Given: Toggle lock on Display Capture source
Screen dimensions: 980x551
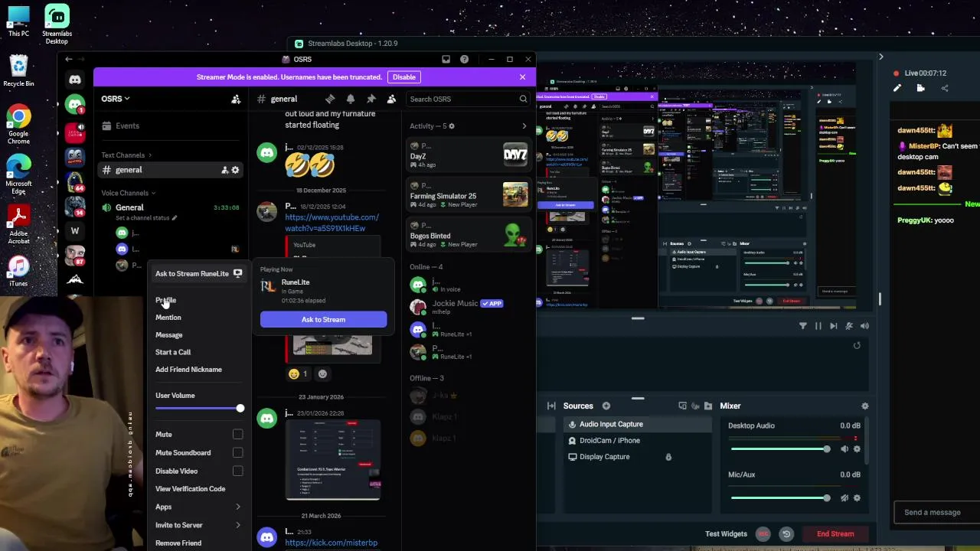Looking at the screenshot, I should [x=668, y=457].
